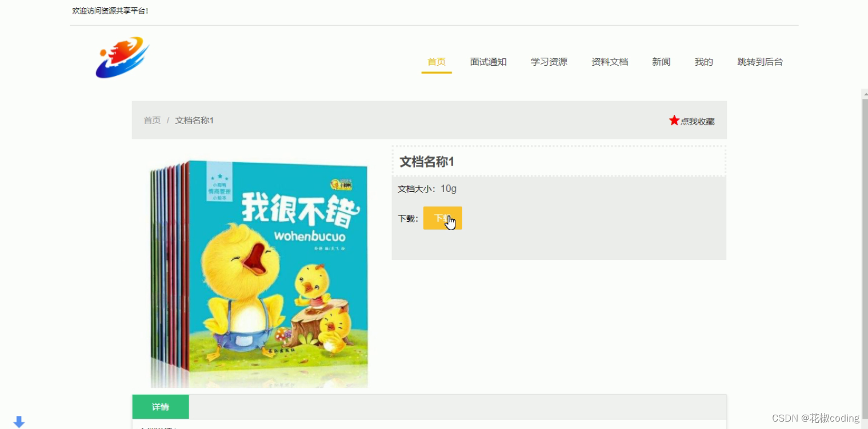Select the 资料文档 navigation item

point(609,62)
